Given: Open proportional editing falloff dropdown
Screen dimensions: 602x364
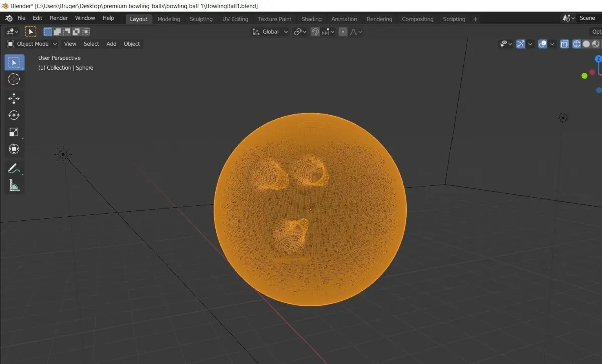Looking at the screenshot, I should pos(356,32).
